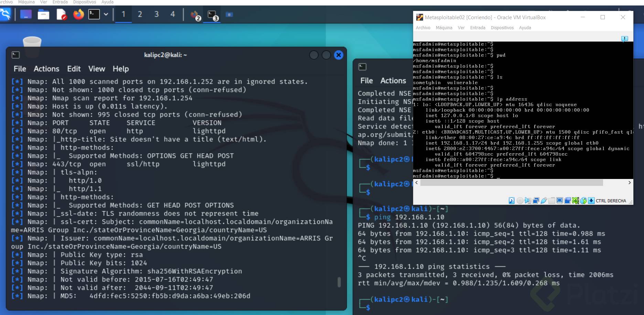The width and height of the screenshot is (644, 315).
Task: Click the outer Archivo menu at top
Action: click(x=6, y=2)
